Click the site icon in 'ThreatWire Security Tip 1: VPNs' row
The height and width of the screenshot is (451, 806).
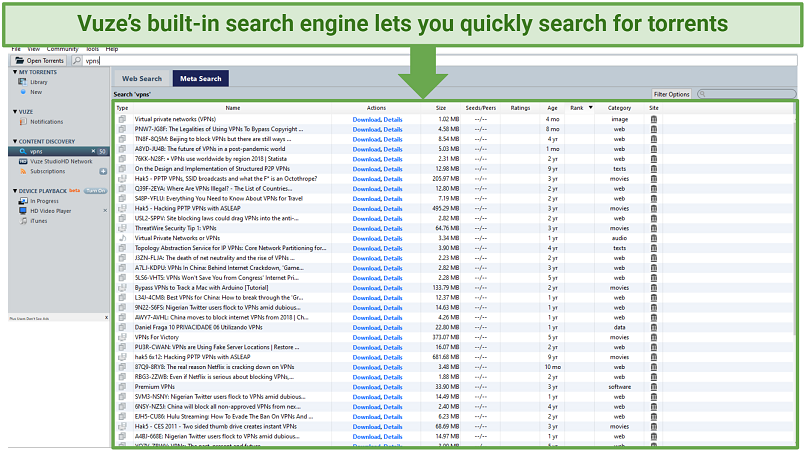[654, 228]
